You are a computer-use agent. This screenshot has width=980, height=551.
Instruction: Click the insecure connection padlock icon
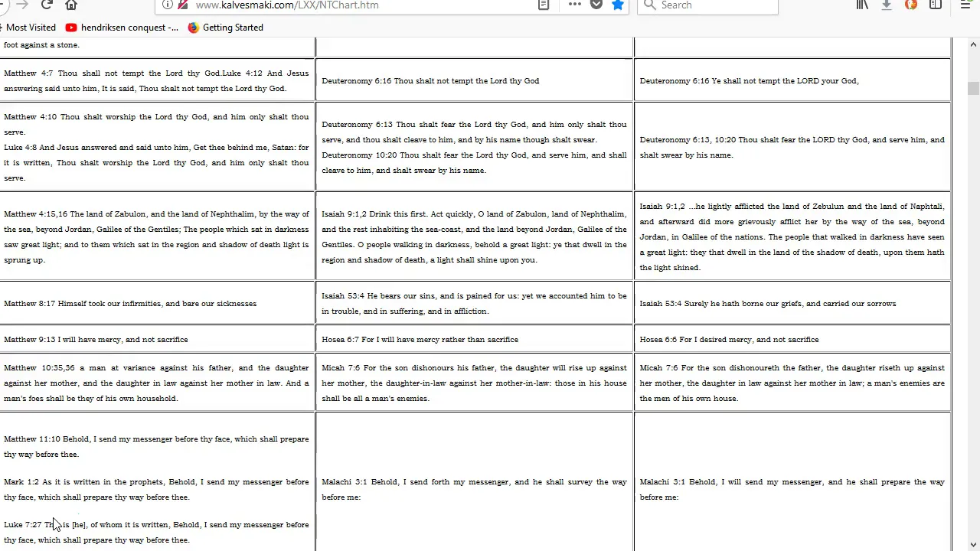[x=183, y=5]
